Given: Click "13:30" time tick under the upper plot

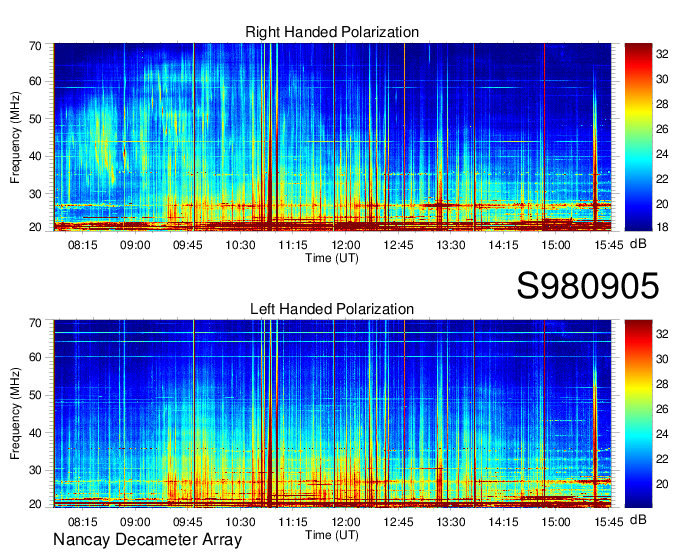Looking at the screenshot, I should click(451, 245).
